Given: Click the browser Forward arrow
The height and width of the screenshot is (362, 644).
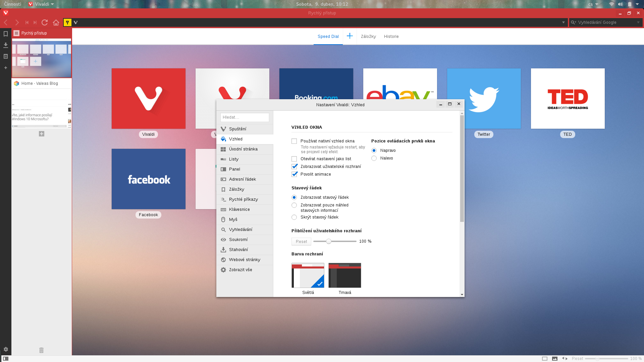Looking at the screenshot, I should 17,22.
